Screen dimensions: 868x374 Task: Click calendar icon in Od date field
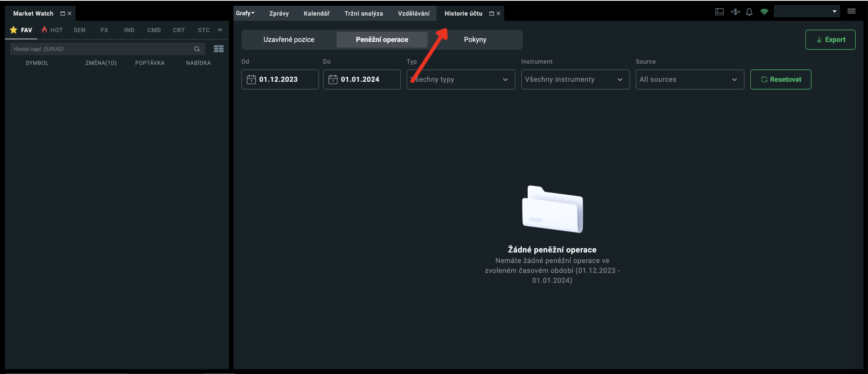click(251, 79)
